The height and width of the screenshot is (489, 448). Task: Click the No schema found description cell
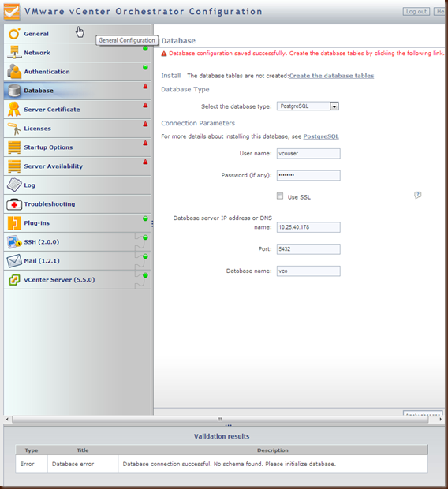273,464
